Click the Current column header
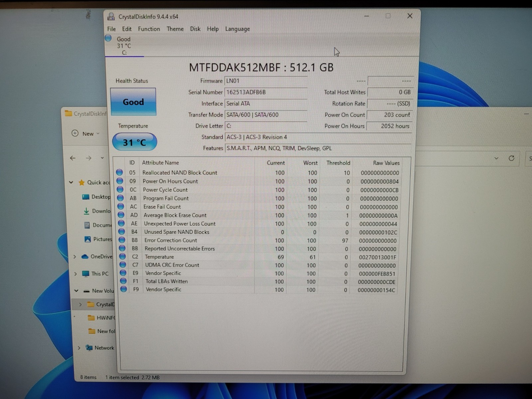The width and height of the screenshot is (532, 399). [x=276, y=163]
